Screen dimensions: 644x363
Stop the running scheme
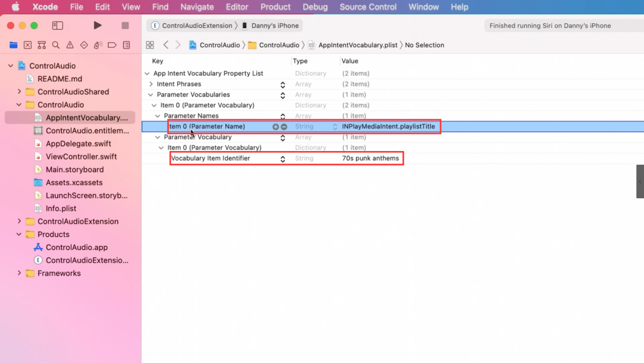125,26
